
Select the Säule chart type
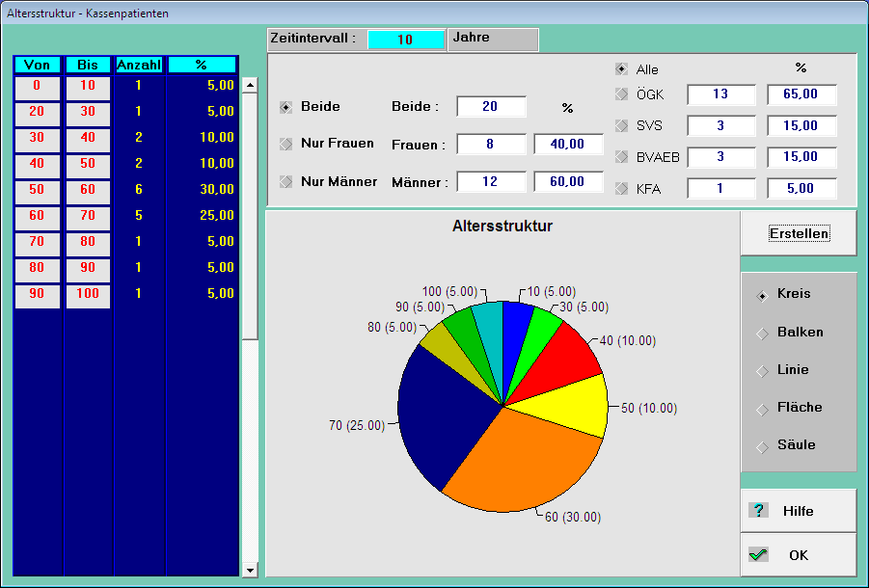763,445
